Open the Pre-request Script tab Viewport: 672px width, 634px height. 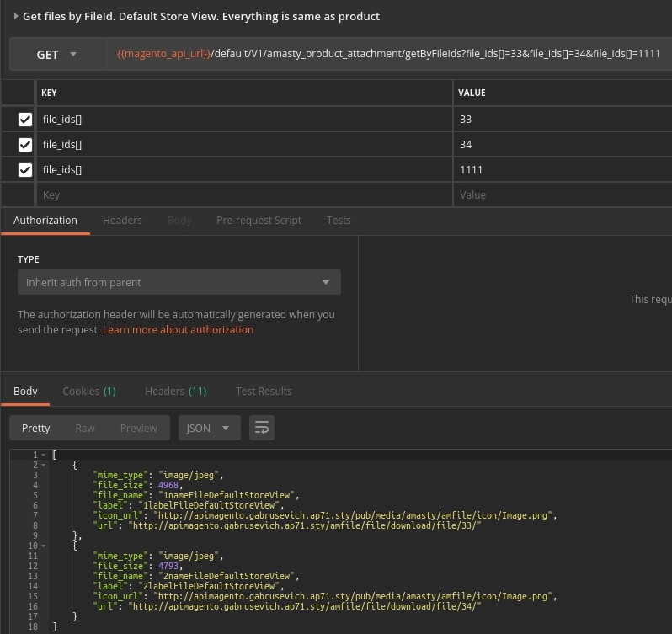(259, 220)
